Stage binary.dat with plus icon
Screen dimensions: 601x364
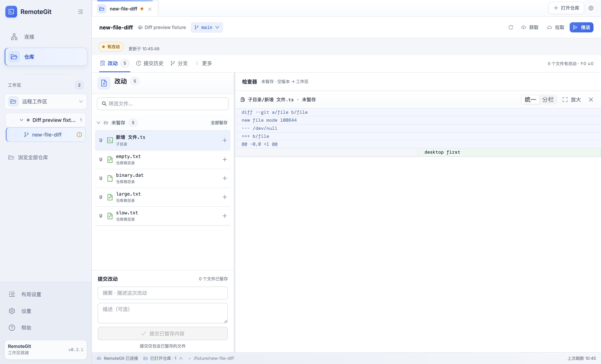point(225,178)
